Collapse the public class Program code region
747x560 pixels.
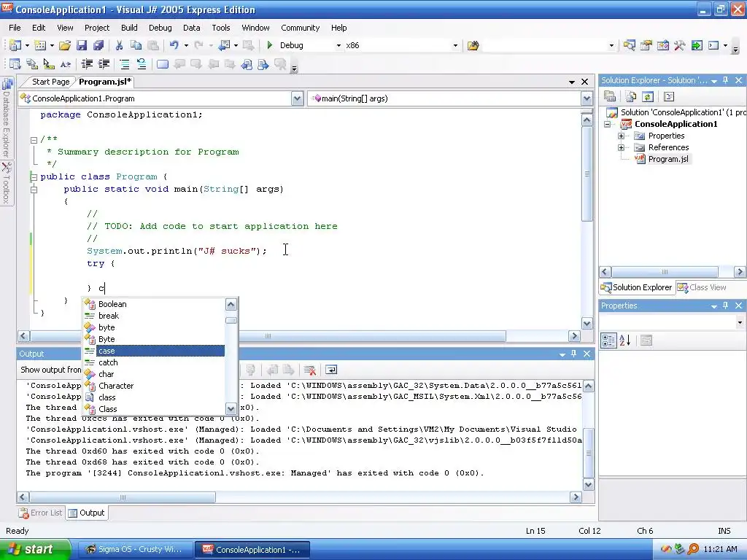[x=34, y=176]
